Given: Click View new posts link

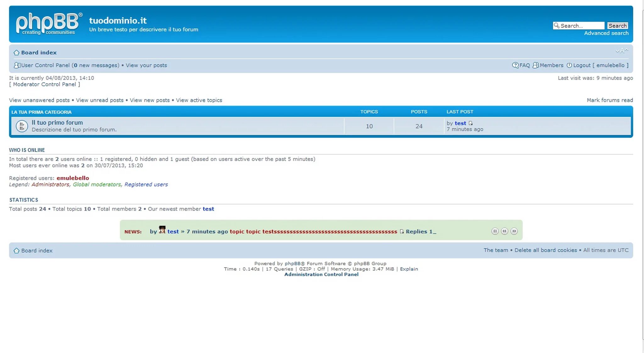Looking at the screenshot, I should [149, 100].
